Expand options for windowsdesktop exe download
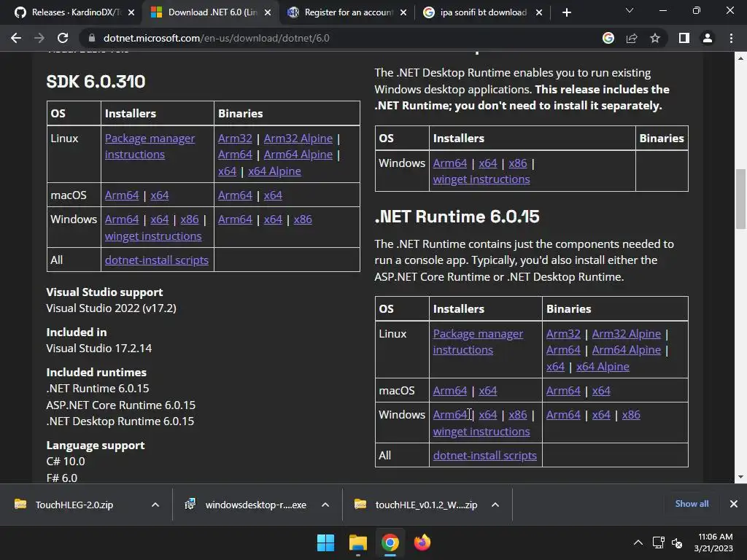Viewport: 747px width, 560px height. pyautogui.click(x=325, y=505)
